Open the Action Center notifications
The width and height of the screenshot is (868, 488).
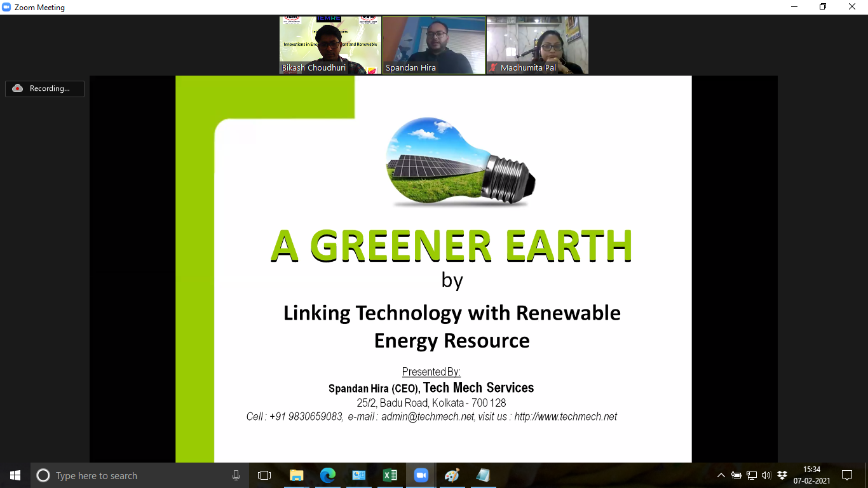(846, 475)
